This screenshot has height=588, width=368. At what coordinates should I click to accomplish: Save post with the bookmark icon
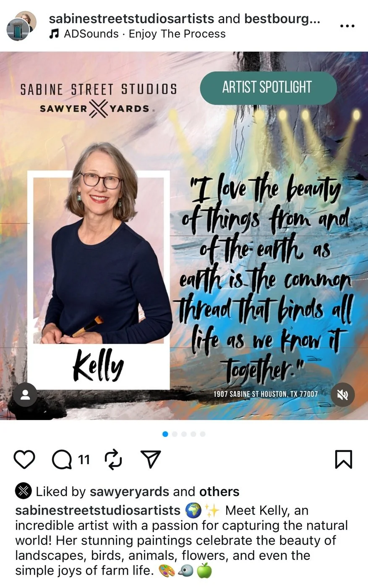[344, 459]
